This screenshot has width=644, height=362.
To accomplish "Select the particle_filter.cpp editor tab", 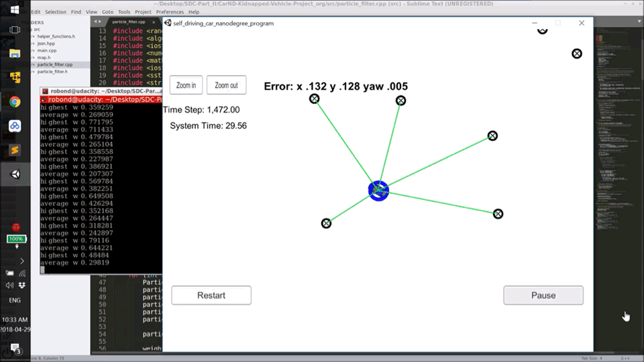I will click(x=129, y=21).
